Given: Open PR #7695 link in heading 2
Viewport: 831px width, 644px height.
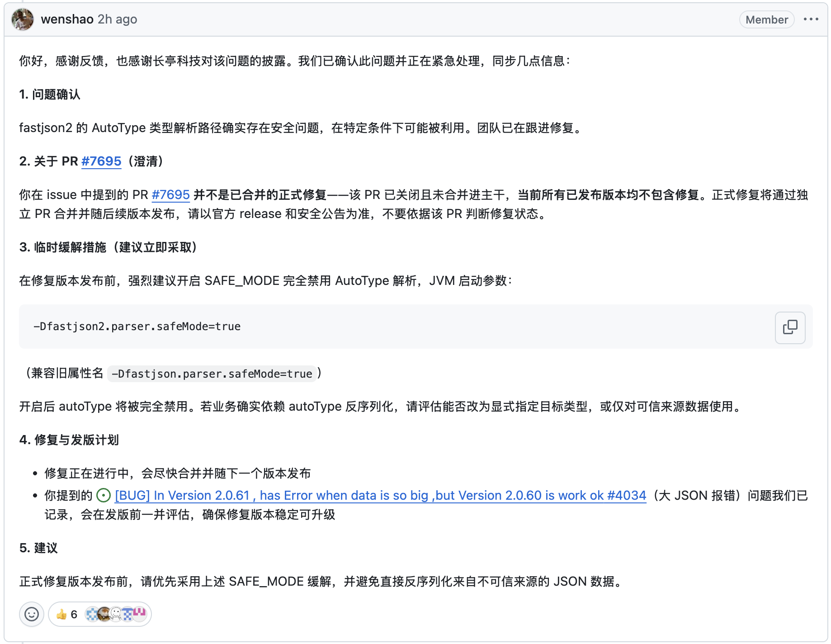Looking at the screenshot, I should tap(101, 161).
